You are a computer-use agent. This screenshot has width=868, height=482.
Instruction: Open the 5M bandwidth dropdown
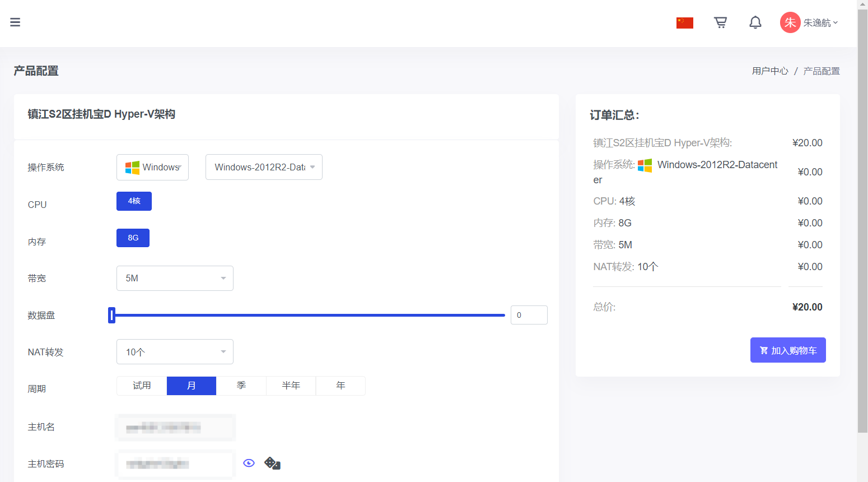(175, 279)
